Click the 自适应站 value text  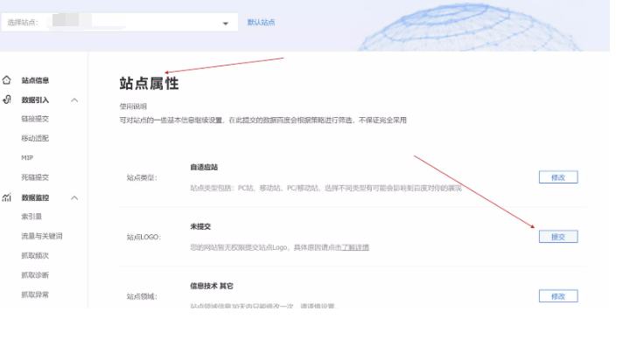204,167
